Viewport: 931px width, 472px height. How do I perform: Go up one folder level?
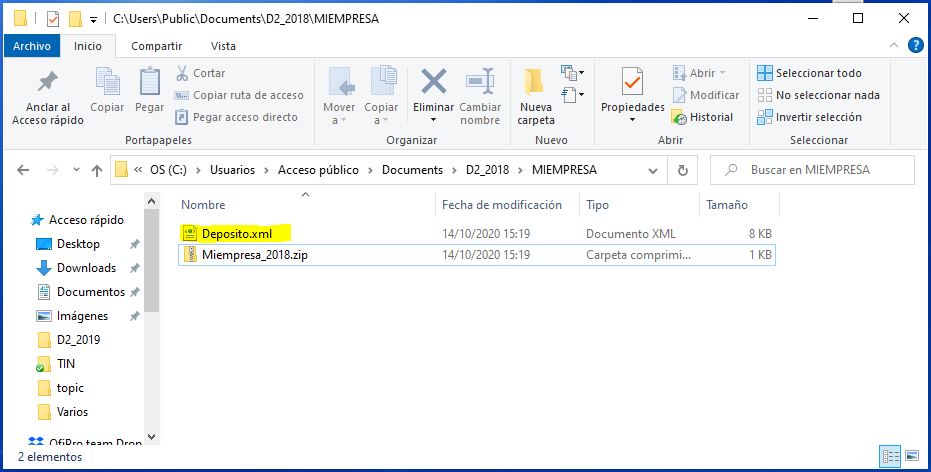tap(97, 170)
